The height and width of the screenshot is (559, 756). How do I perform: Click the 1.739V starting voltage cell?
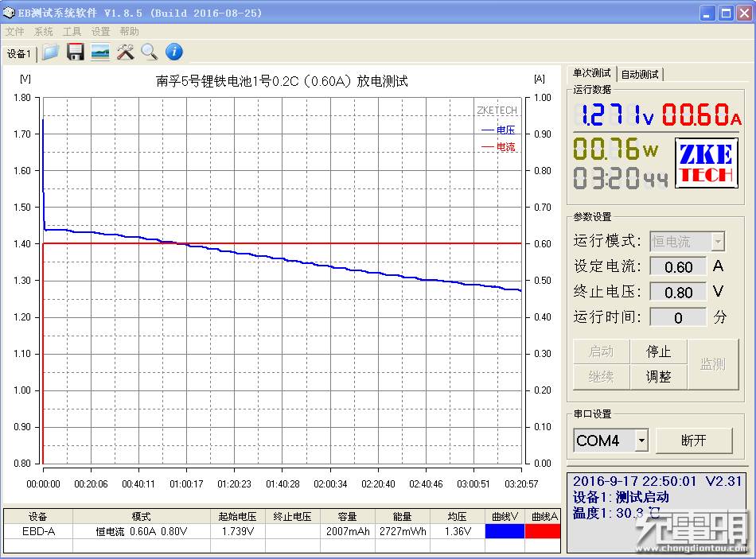pyautogui.click(x=238, y=531)
